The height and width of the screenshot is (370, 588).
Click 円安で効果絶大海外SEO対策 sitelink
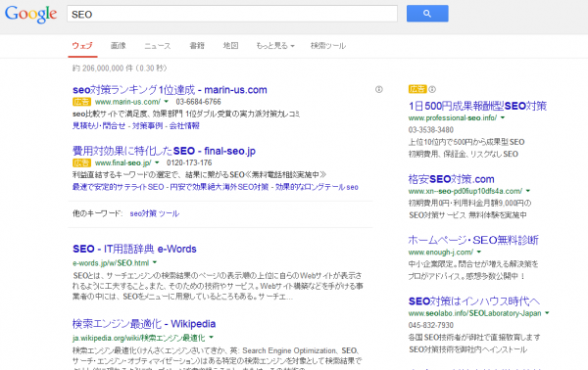click(220, 187)
